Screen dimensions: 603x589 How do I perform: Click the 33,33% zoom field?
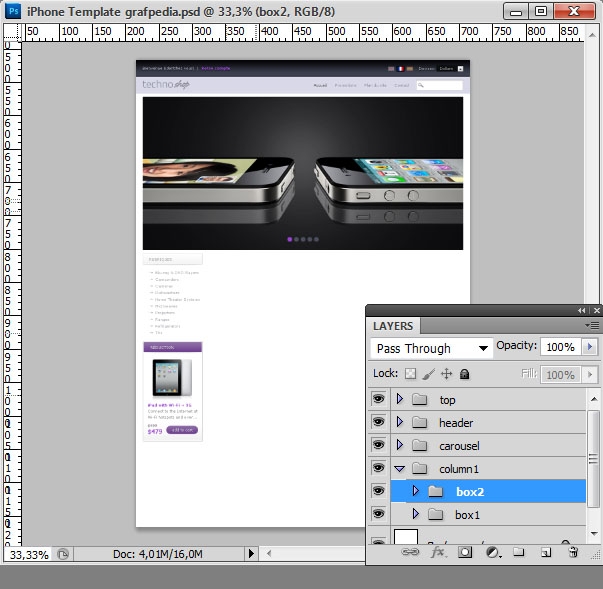(x=29, y=555)
